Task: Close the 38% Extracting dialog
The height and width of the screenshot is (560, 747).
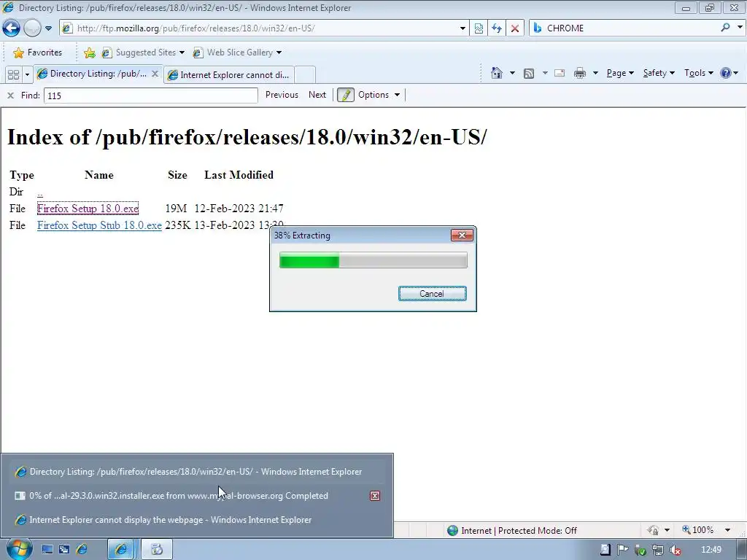Action: (x=462, y=236)
